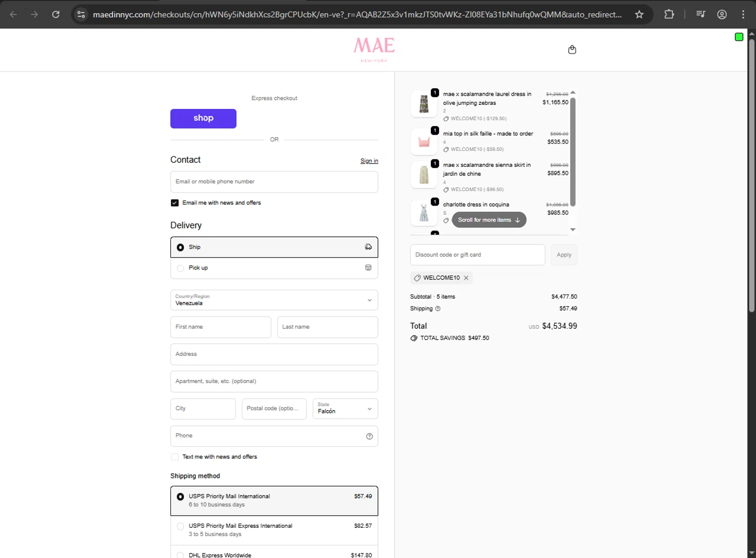Click order summary scroll up arrow
The image size is (756, 558).
click(x=573, y=93)
